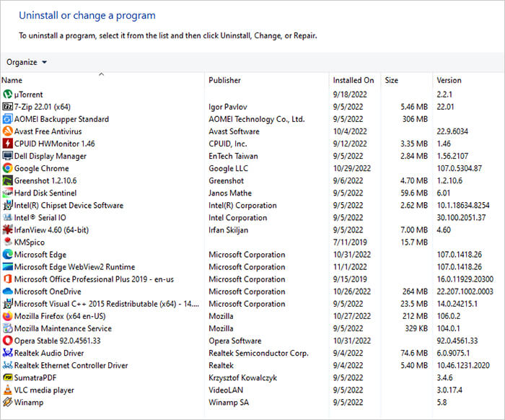Click the µTorrent program icon
The width and height of the screenshot is (505, 420).
[7, 95]
